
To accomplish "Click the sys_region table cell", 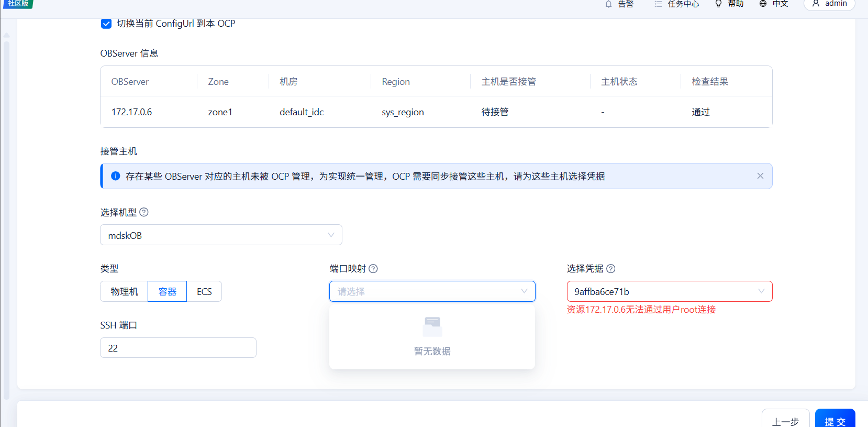I will tap(403, 112).
